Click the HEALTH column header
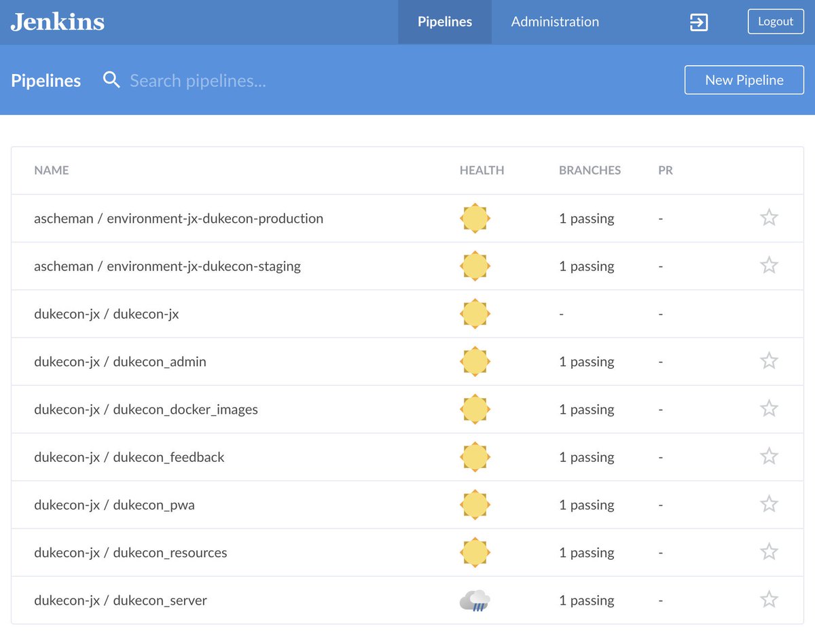This screenshot has width=815, height=644. coord(482,171)
